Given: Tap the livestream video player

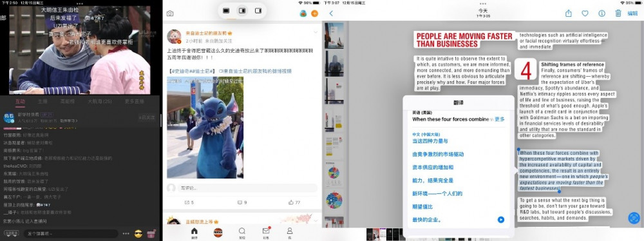Looking at the screenshot, I should (x=80, y=50).
